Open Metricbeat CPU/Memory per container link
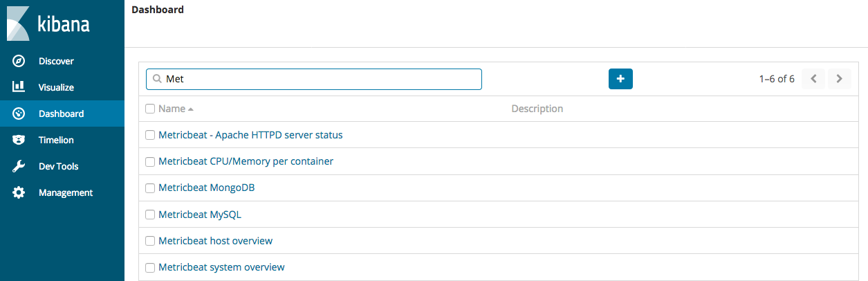Image resolution: width=868 pixels, height=281 pixels. coord(246,161)
